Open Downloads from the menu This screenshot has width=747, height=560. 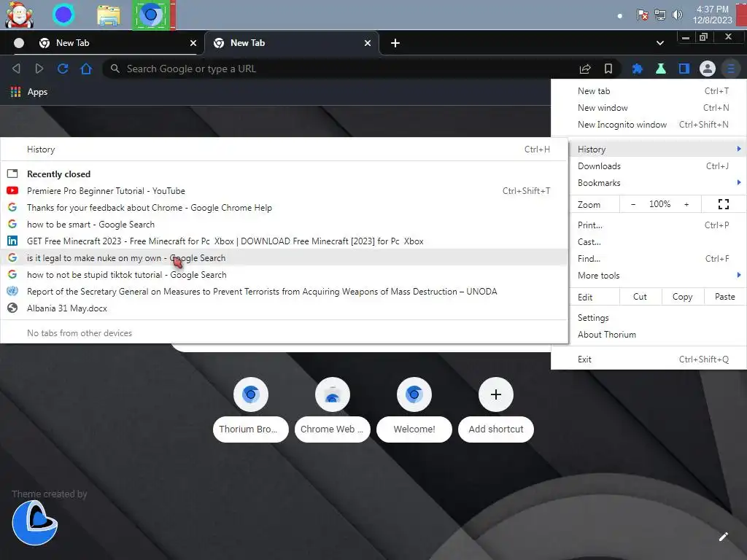[658, 166]
